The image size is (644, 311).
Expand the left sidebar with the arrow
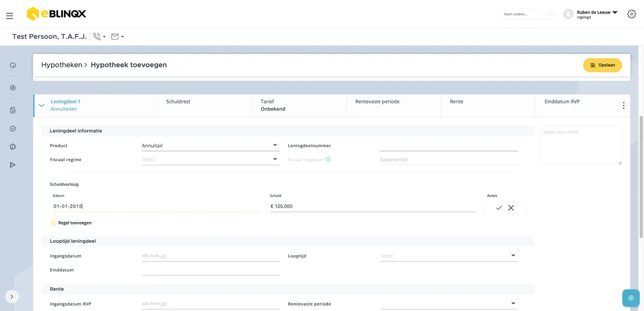12,296
